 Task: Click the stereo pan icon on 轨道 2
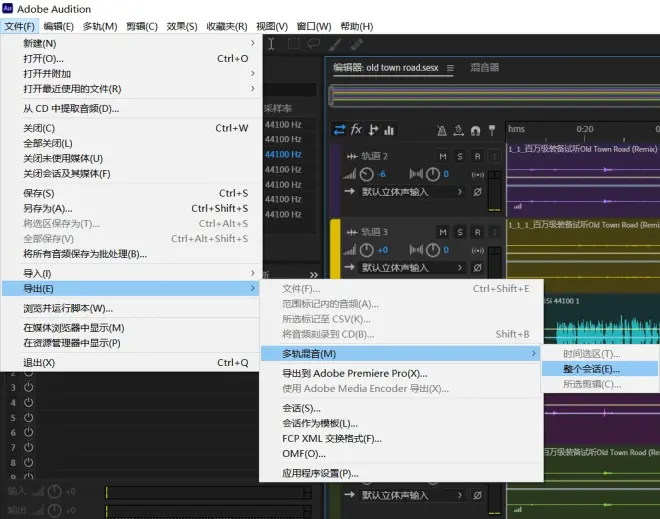coord(416,174)
